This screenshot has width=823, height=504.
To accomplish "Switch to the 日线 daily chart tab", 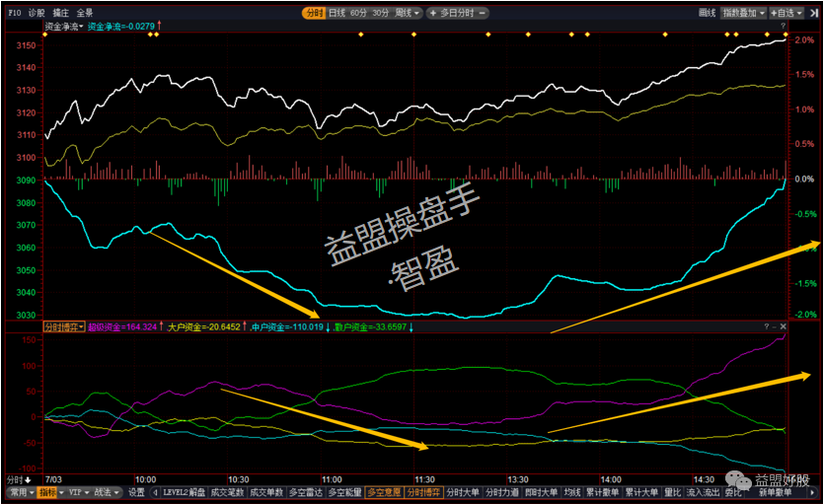I will (x=337, y=13).
